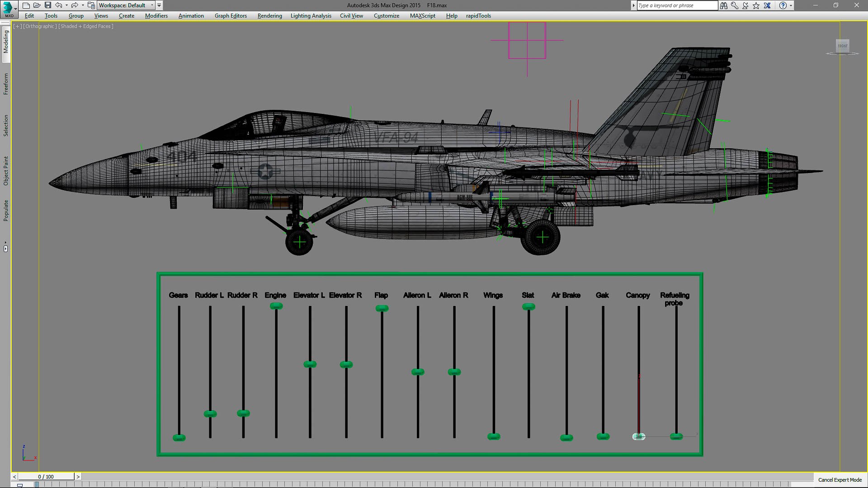Undo the last scene operation

click(x=59, y=5)
